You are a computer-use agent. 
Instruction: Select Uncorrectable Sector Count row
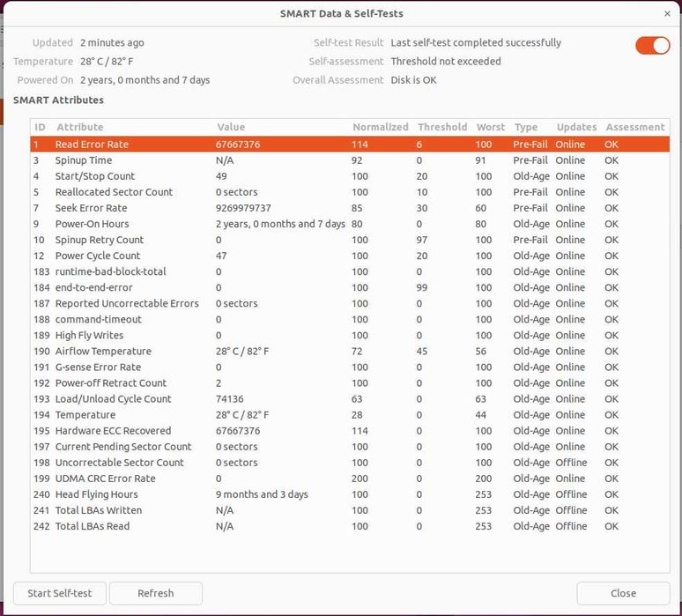(350, 463)
